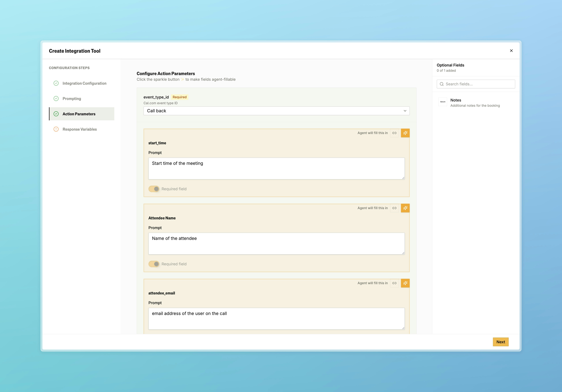
Task: Select the Action Parameters step
Action: coord(79,114)
